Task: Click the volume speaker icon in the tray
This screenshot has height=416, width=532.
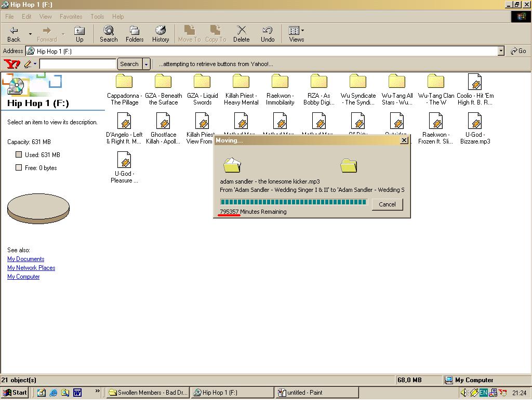Action: 464,393
